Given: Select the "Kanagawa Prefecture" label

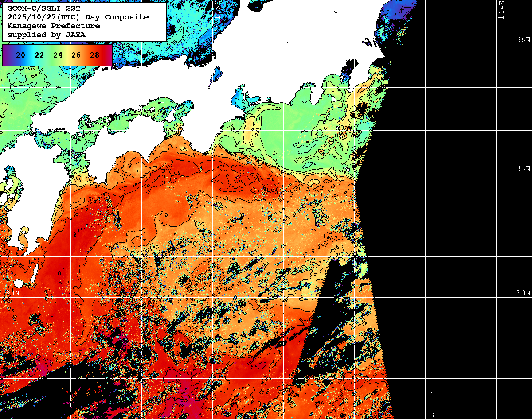Looking at the screenshot, I should [x=53, y=26].
